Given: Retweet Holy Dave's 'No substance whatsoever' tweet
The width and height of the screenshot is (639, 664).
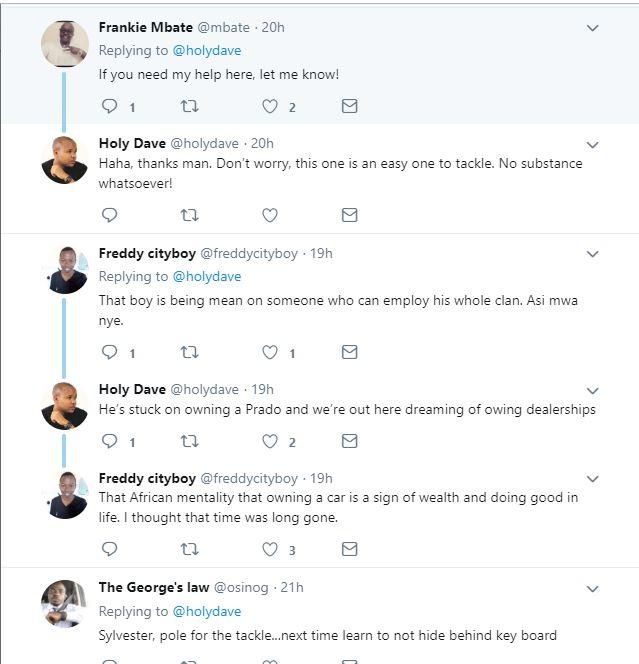Looking at the screenshot, I should click(189, 215).
